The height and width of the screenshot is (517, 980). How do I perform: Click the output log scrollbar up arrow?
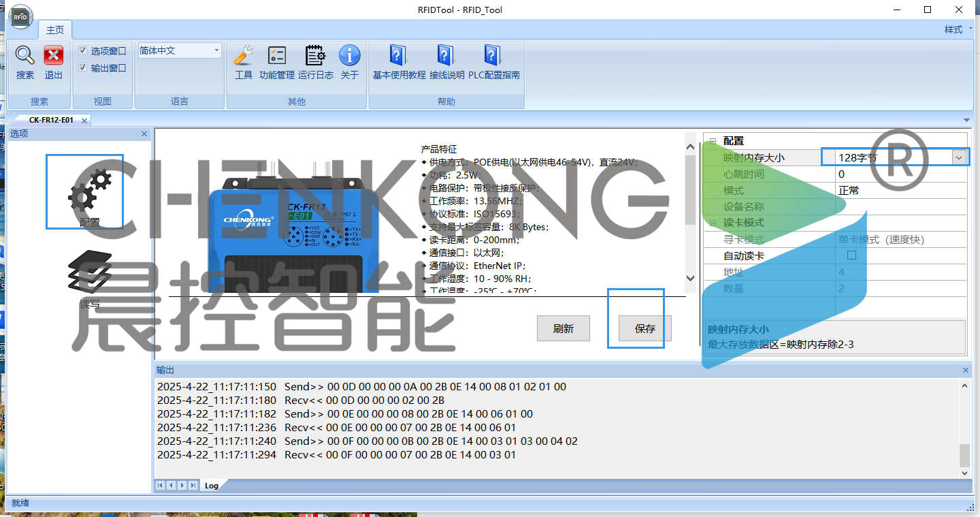(x=965, y=386)
